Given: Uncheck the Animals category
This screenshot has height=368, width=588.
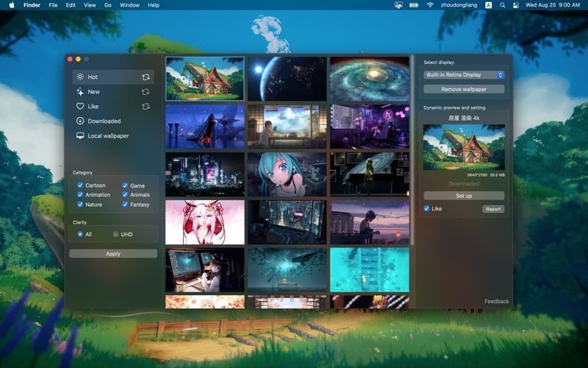Looking at the screenshot, I should [x=125, y=194].
